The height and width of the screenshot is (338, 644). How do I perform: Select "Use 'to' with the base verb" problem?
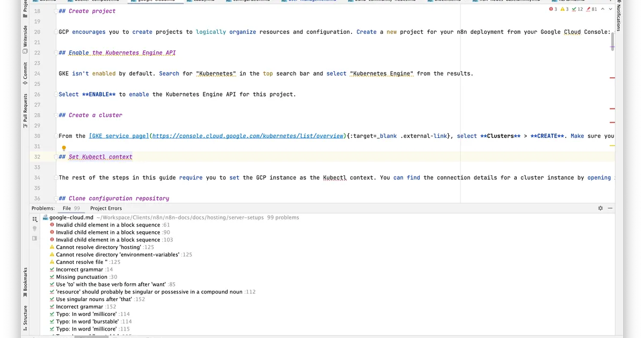point(112,285)
